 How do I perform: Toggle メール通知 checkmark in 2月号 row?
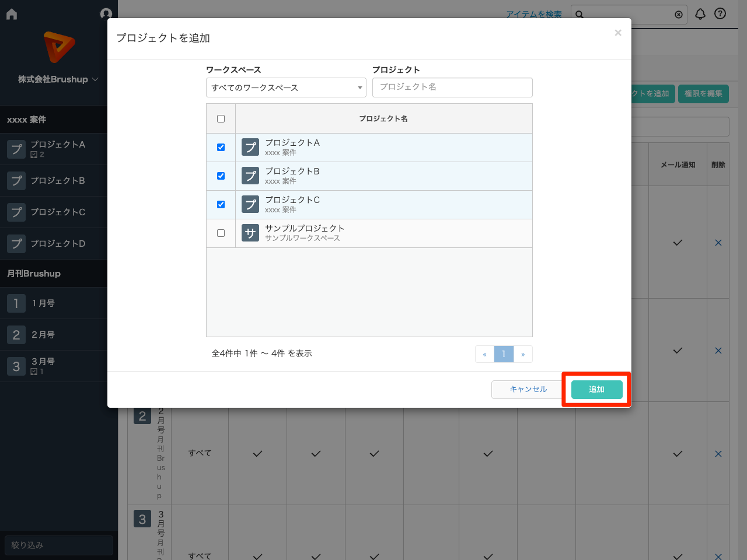coord(678,454)
